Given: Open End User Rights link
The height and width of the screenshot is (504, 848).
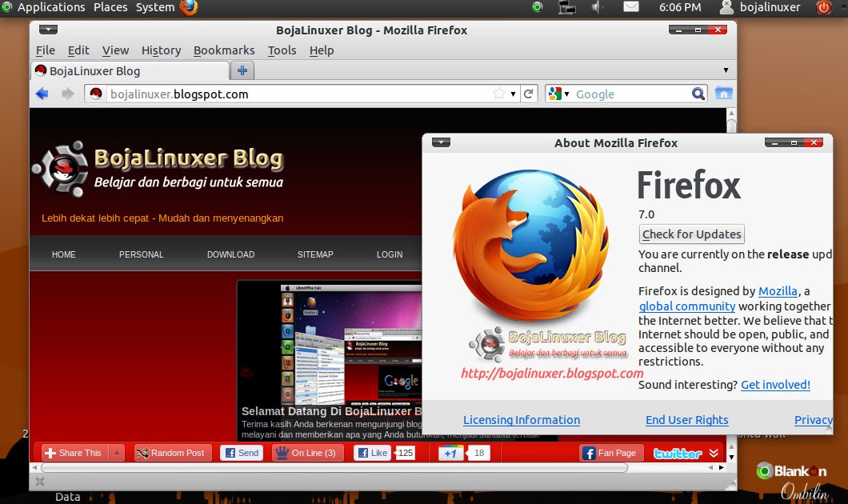Looking at the screenshot, I should tap(687, 420).
